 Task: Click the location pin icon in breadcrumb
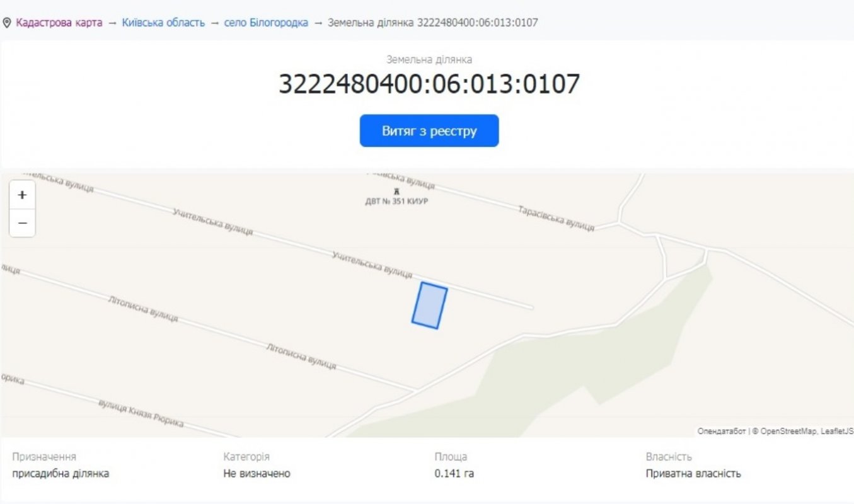tap(7, 23)
